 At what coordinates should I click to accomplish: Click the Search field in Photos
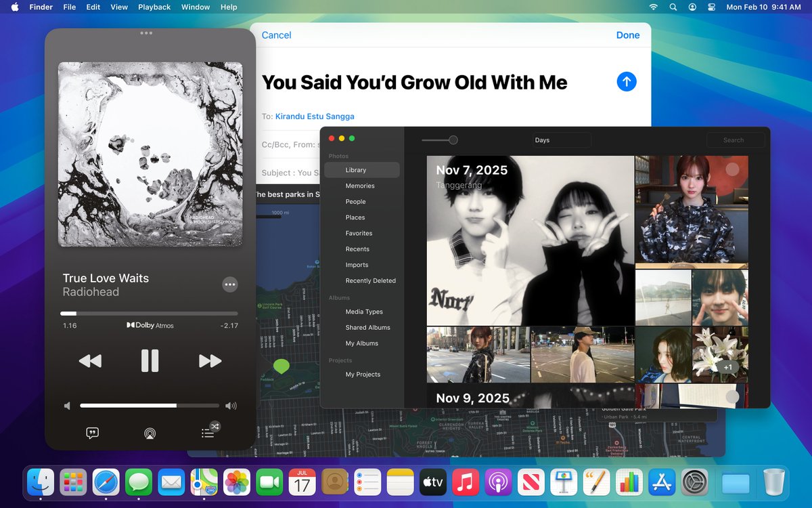click(736, 140)
